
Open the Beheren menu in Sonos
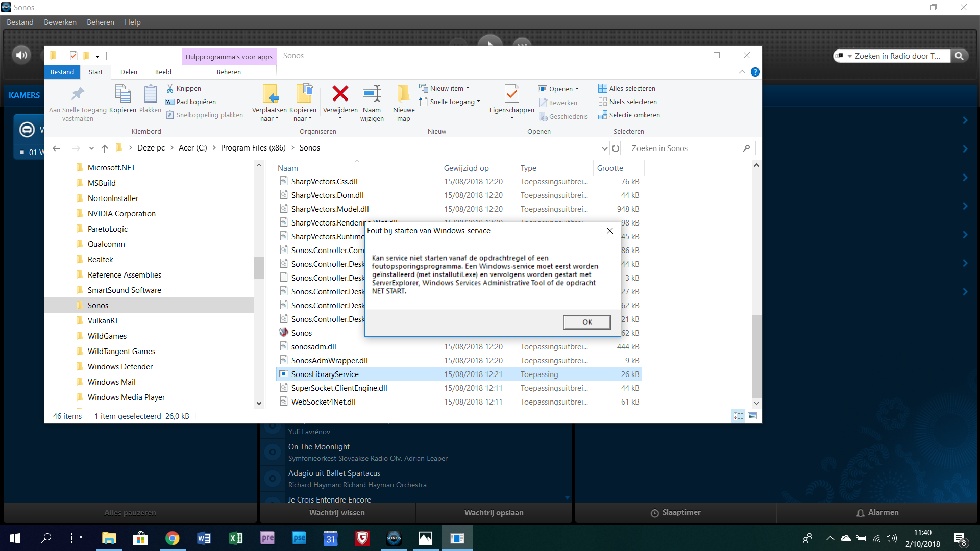click(x=101, y=22)
